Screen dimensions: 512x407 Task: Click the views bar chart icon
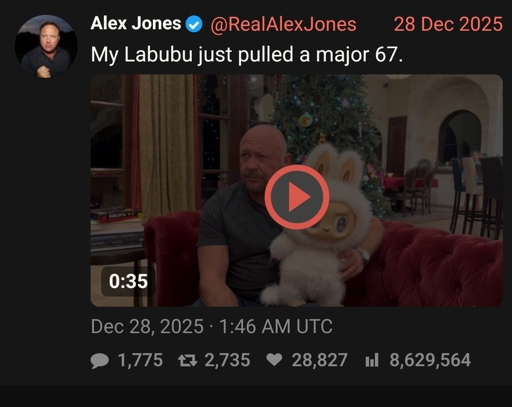(x=372, y=360)
